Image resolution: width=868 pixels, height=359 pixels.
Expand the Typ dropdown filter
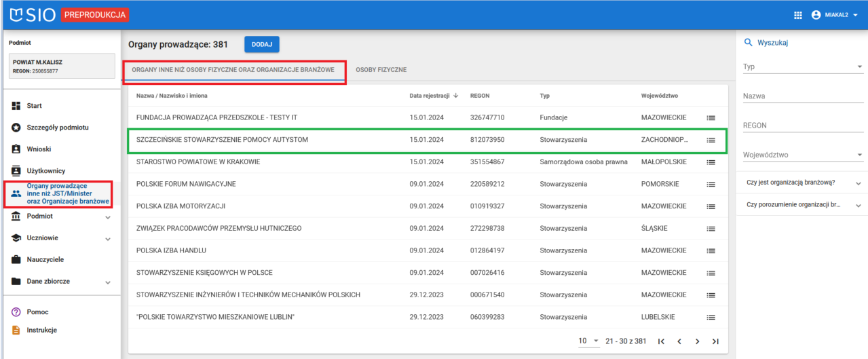(802, 67)
